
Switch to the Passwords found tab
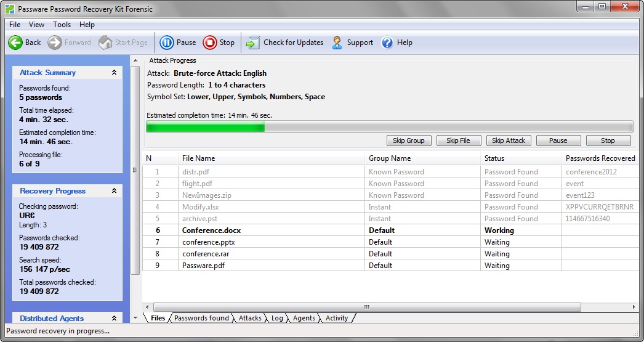pos(201,318)
